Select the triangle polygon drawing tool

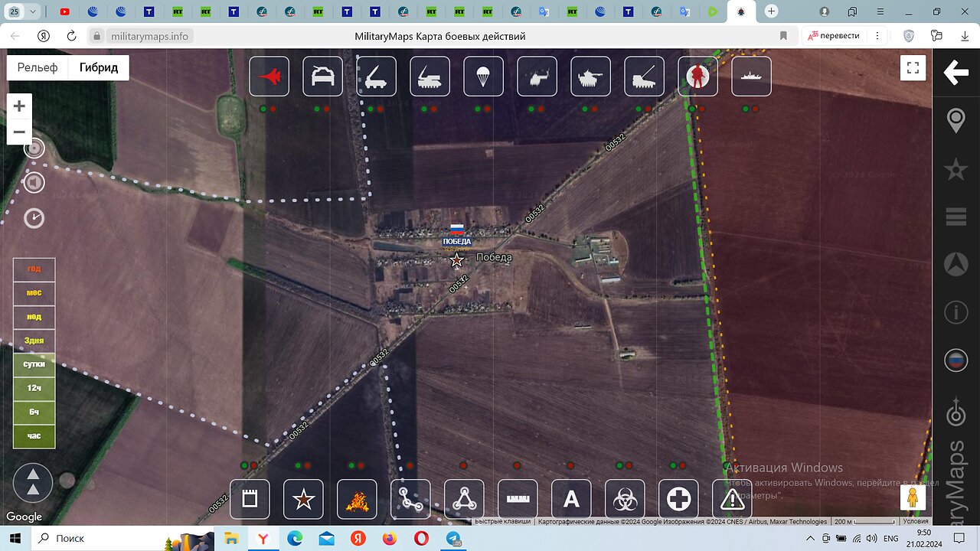(465, 500)
